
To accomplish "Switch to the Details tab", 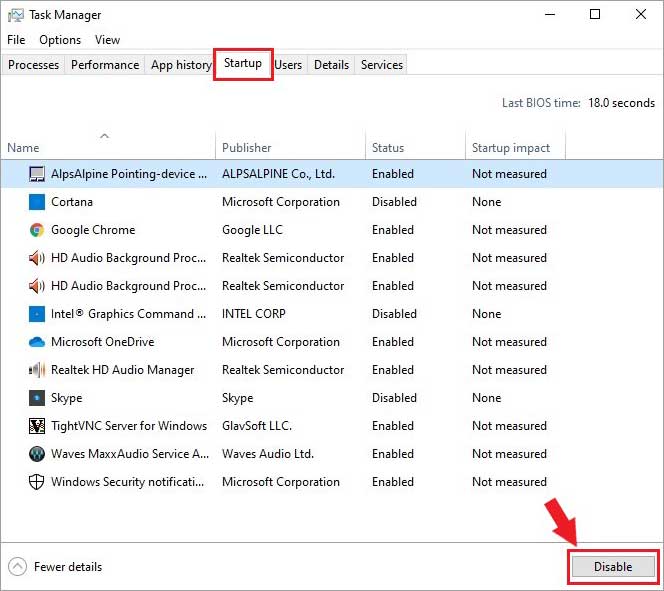I will point(331,65).
